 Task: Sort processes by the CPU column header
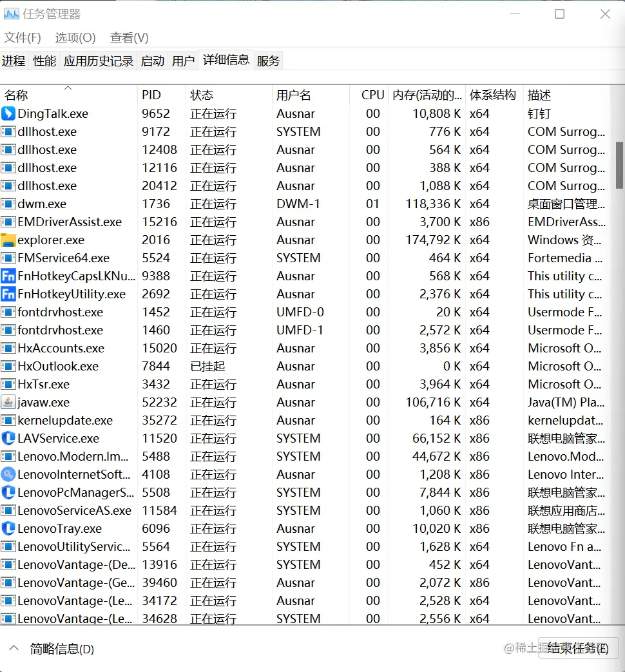tap(372, 95)
